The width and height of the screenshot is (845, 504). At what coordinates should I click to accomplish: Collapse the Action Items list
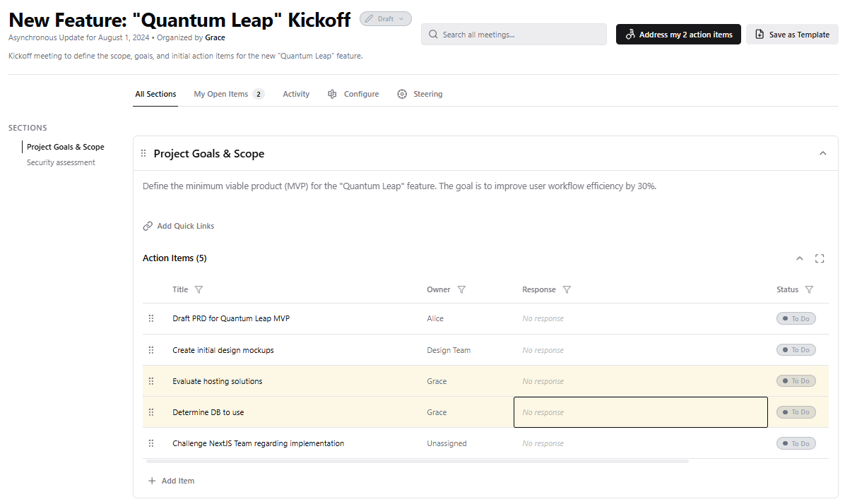point(800,258)
